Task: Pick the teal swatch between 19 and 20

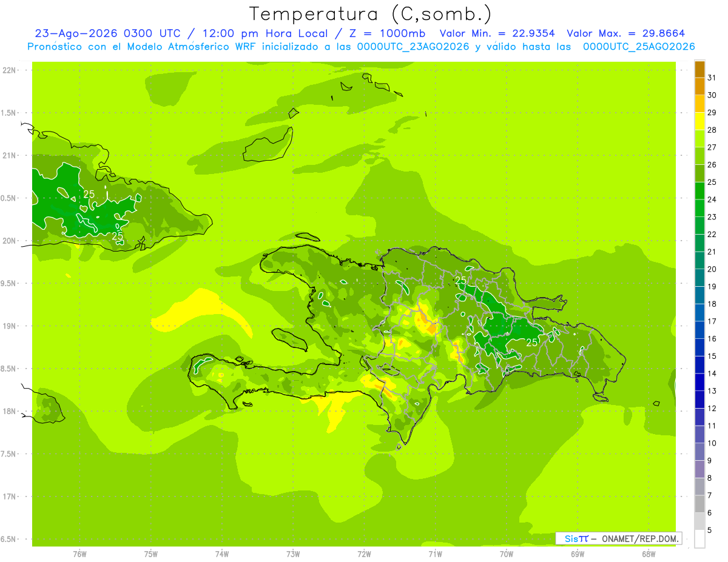Action: [699, 278]
